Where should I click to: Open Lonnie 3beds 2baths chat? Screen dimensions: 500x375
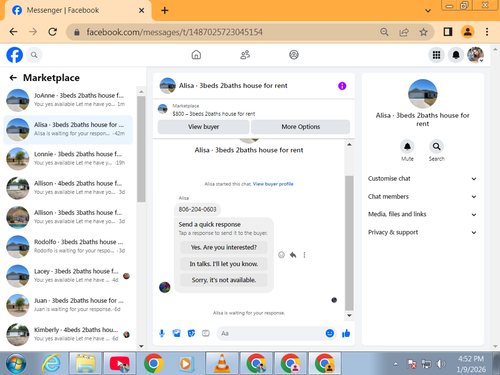pyautogui.click(x=68, y=159)
